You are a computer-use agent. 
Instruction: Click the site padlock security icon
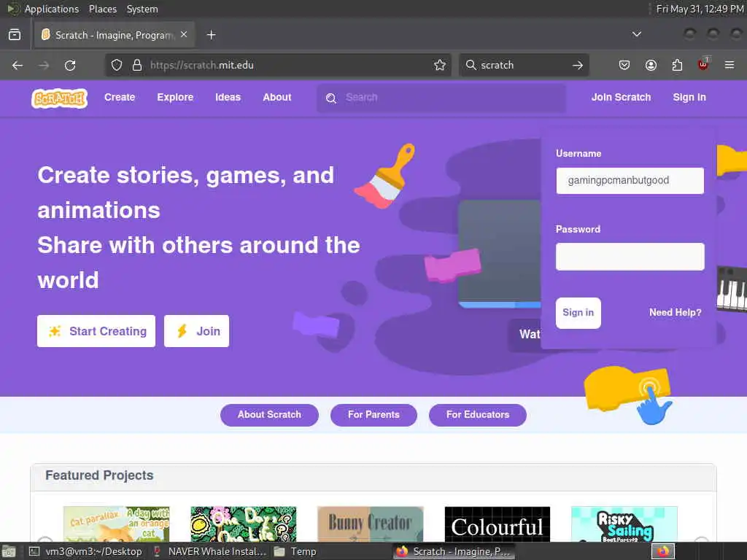pos(137,65)
